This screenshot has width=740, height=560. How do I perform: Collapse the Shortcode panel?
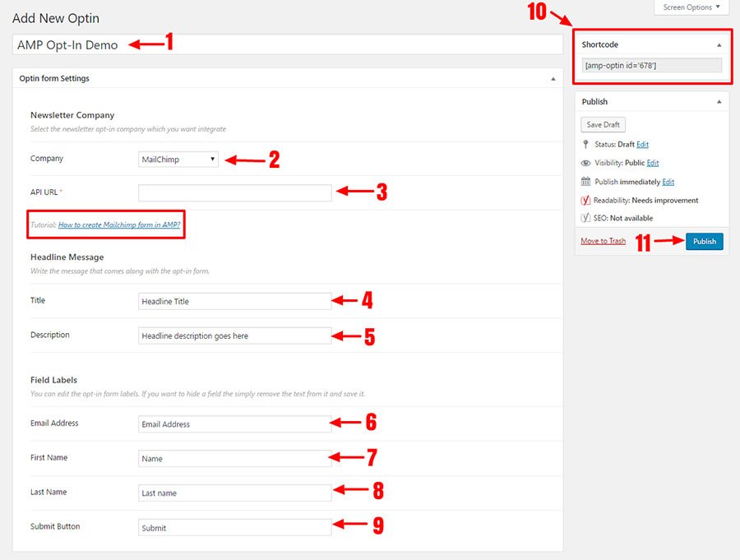[719, 44]
